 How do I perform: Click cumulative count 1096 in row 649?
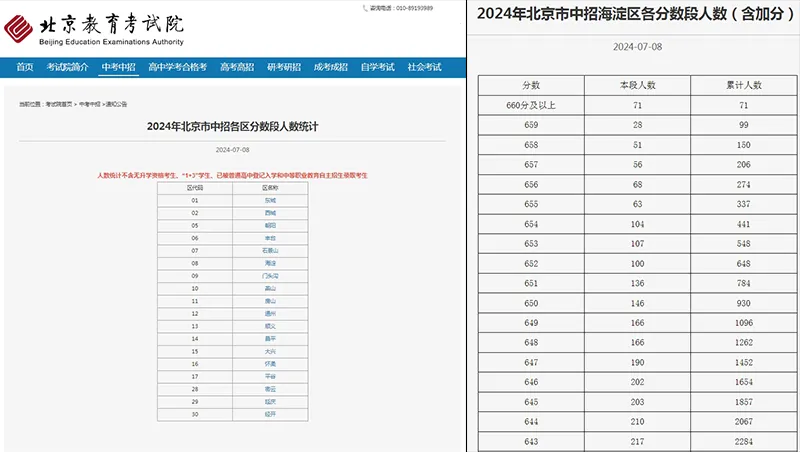(x=744, y=323)
